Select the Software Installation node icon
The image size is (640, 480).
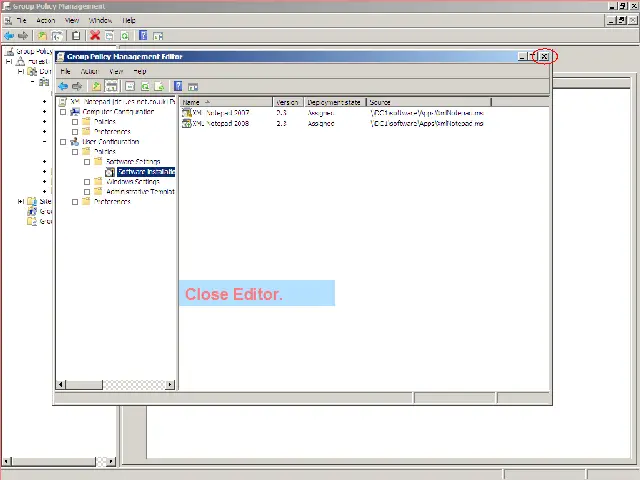(110, 172)
